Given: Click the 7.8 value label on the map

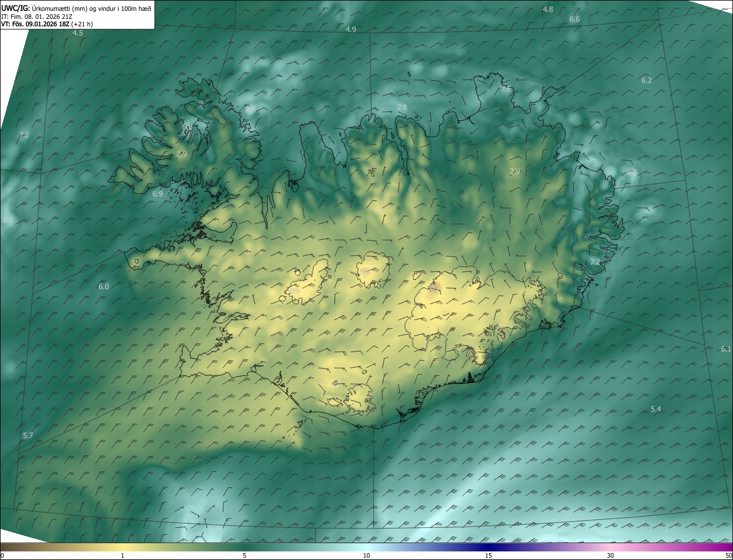Looking at the screenshot, I should pyautogui.click(x=402, y=108).
